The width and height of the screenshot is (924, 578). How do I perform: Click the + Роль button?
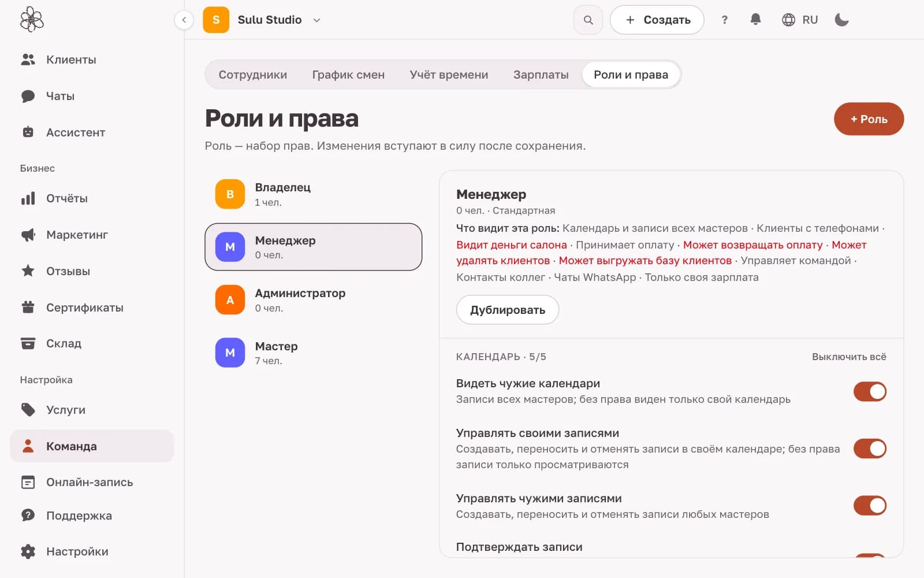[x=869, y=119]
